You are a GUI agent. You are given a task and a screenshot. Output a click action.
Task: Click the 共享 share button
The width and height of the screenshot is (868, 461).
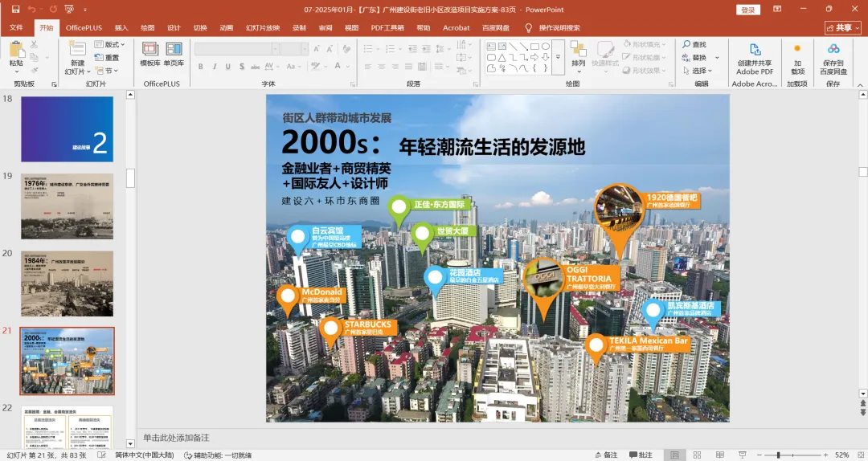(x=843, y=27)
